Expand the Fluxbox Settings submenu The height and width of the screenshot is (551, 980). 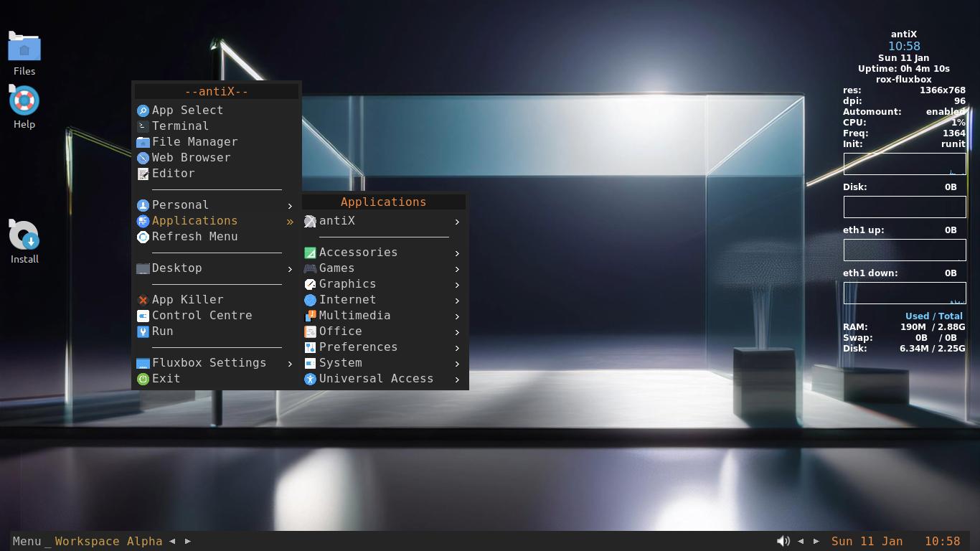[208, 362]
